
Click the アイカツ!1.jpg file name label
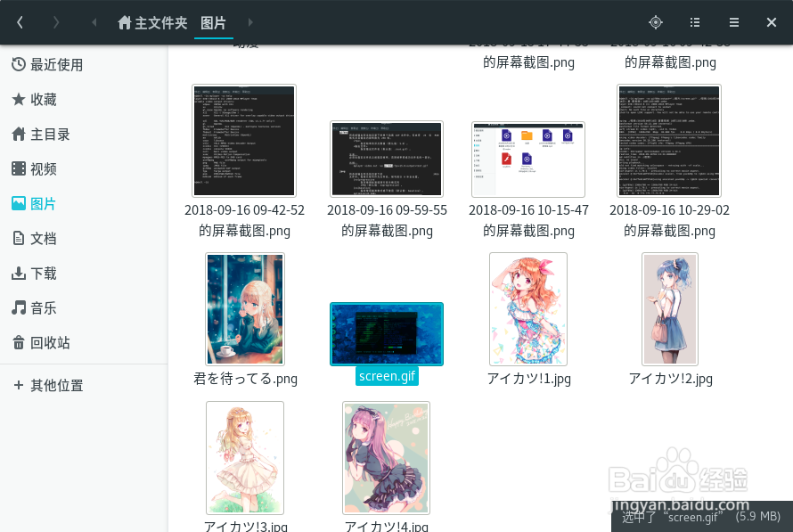[528, 378]
